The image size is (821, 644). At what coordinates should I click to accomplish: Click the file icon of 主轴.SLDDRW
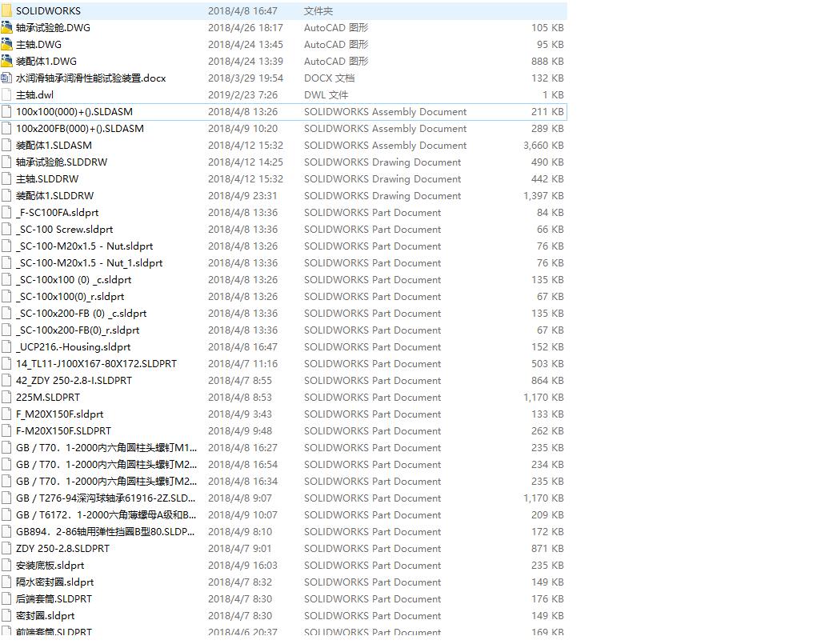click(6, 178)
